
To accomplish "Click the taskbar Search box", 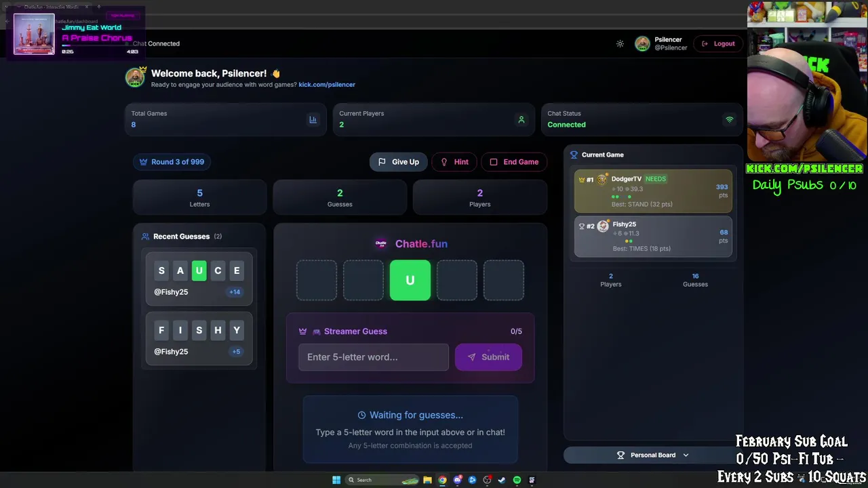I will 383,480.
